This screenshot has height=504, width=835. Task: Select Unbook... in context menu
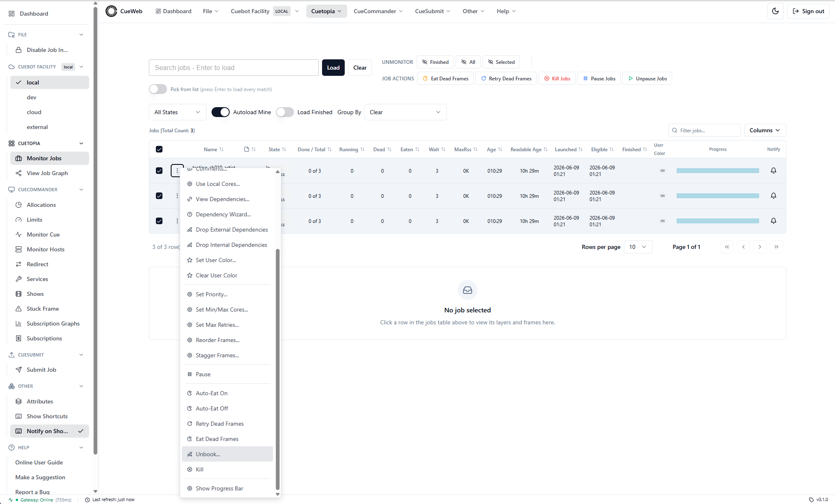(x=227, y=454)
